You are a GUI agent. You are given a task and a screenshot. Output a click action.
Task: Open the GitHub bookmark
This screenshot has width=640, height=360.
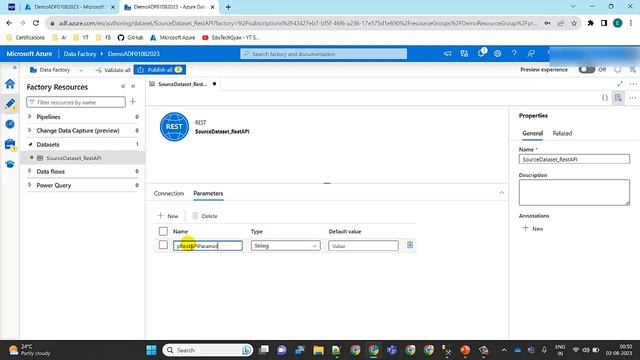coord(130,38)
